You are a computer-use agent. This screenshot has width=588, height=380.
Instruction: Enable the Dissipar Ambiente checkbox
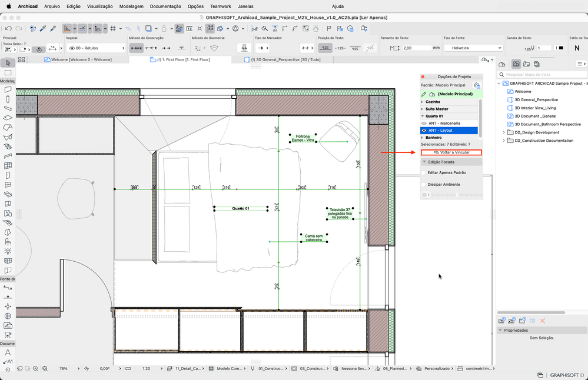pos(424,184)
